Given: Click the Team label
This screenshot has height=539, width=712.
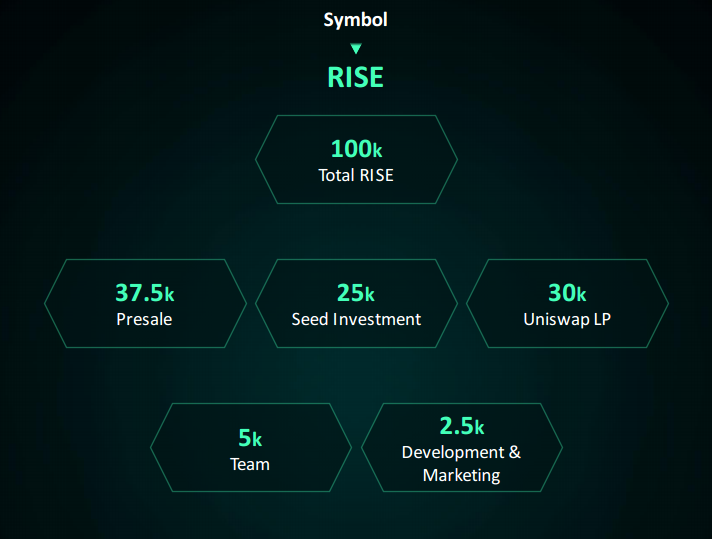Looking at the screenshot, I should tap(250, 464).
